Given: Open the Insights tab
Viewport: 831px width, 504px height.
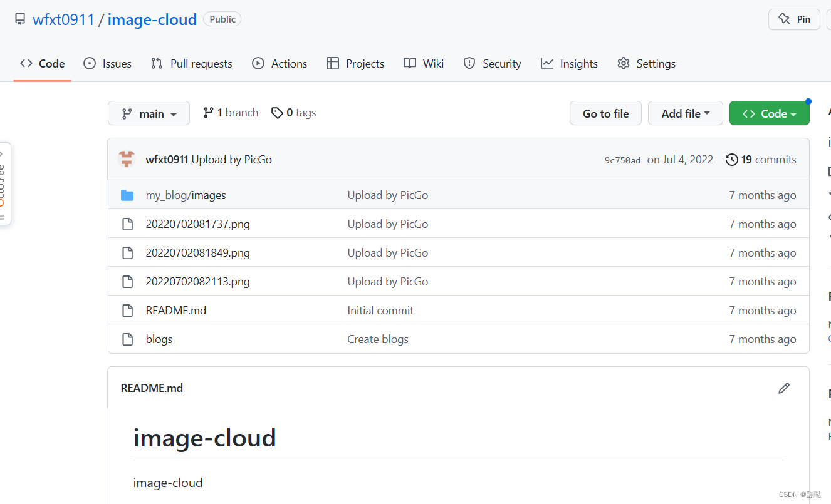Looking at the screenshot, I should 570,63.
